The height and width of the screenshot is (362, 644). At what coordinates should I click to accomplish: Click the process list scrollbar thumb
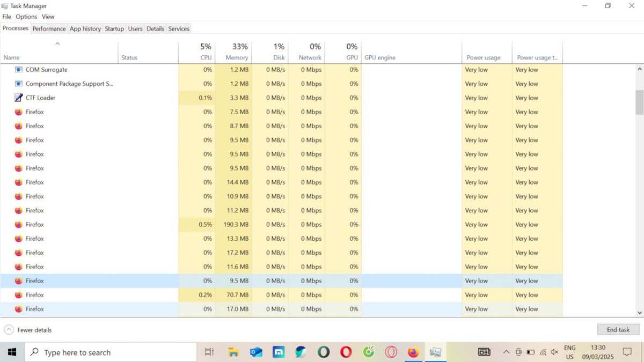click(x=640, y=102)
